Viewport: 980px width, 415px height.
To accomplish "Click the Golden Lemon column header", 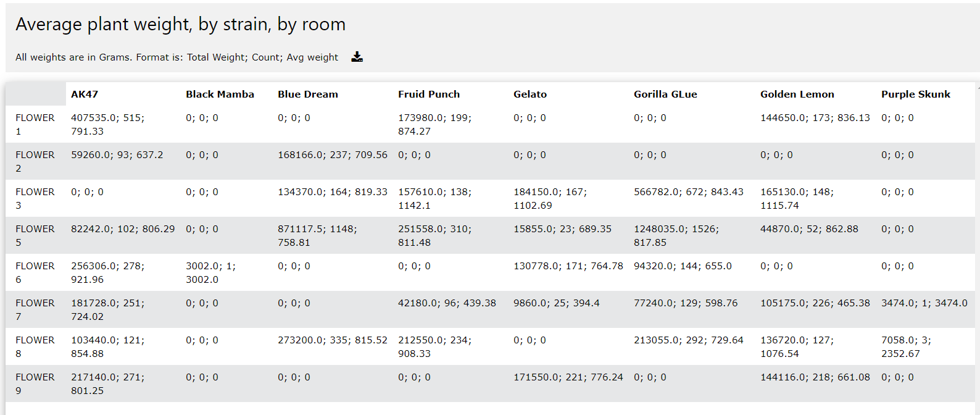I will point(797,94).
